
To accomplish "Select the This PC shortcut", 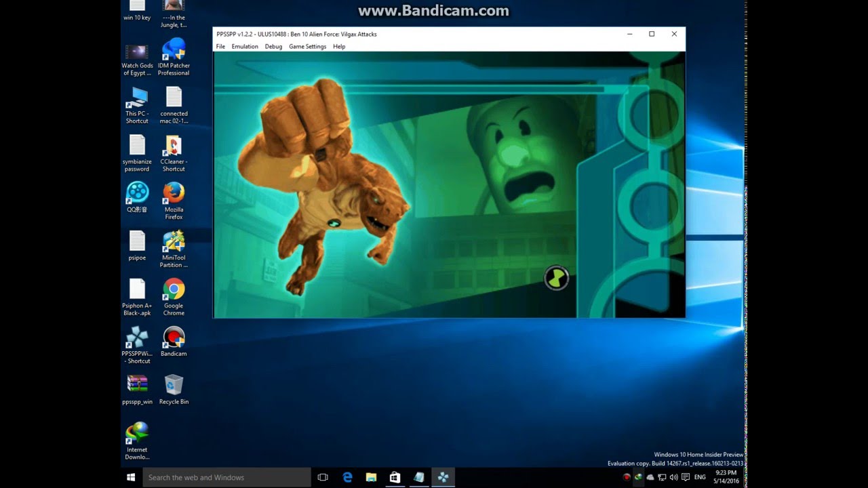I will point(137,106).
